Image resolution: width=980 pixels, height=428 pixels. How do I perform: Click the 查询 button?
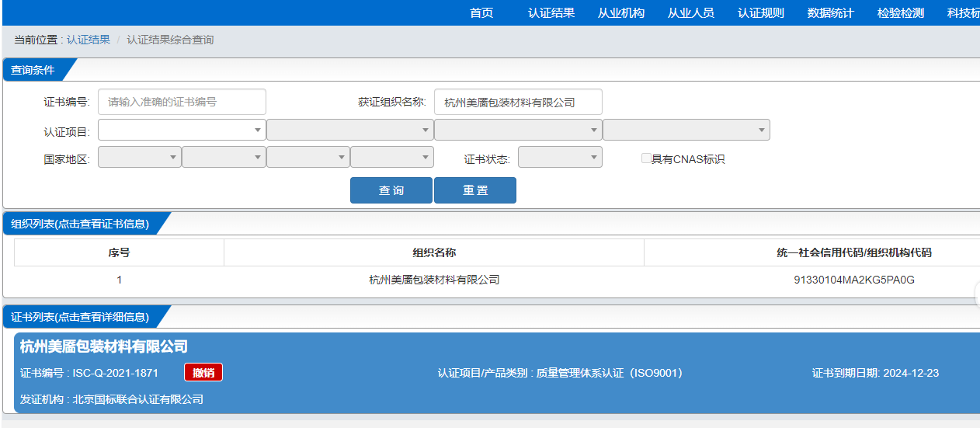[x=391, y=190]
